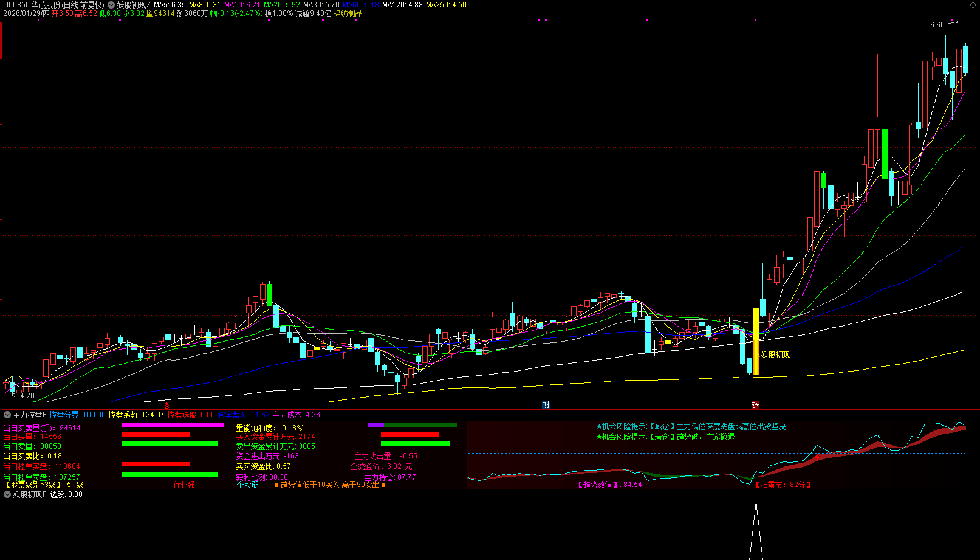Open the 主力控盘F indicator dropdown chevron
The height and width of the screenshot is (560, 980).
click(7, 415)
